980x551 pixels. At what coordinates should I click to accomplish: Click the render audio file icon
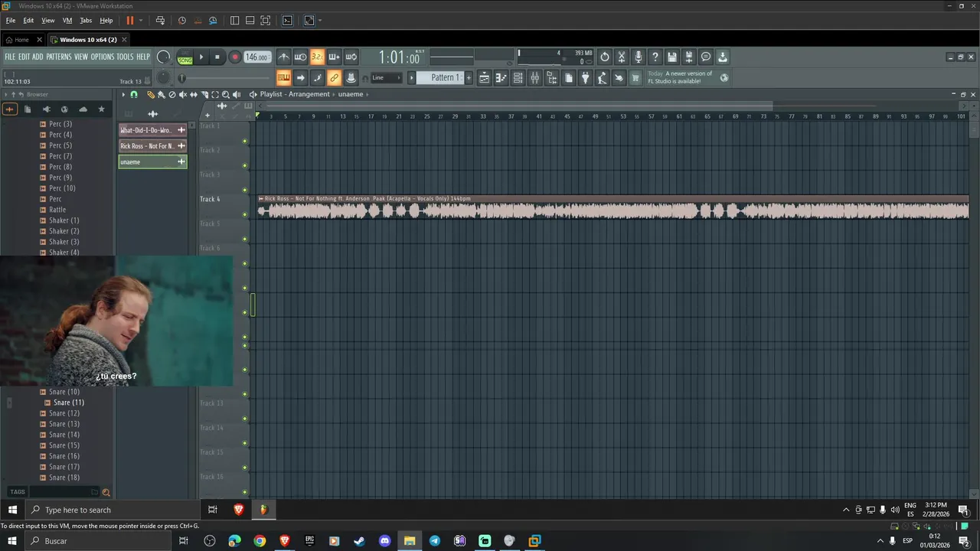(689, 57)
